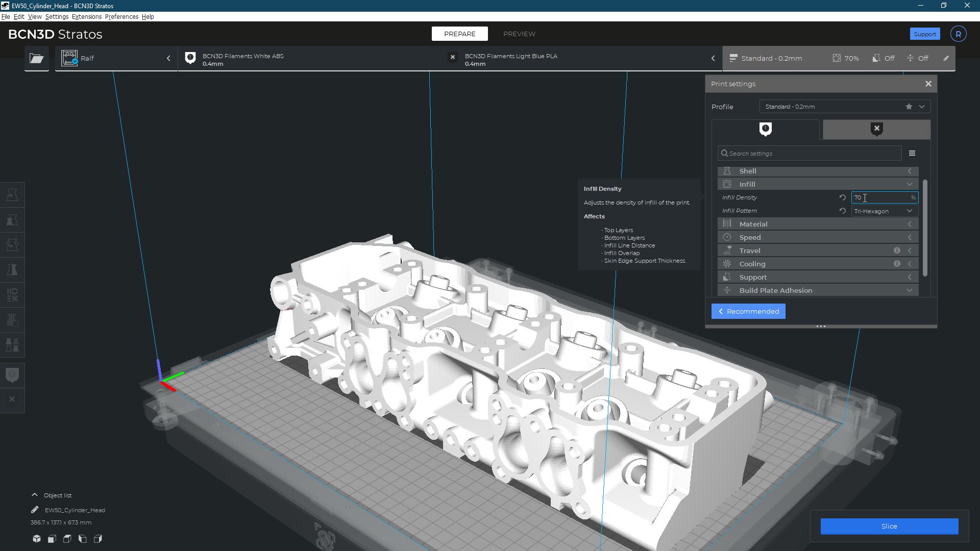
Task: Click info icon on Travel row
Action: pos(897,251)
